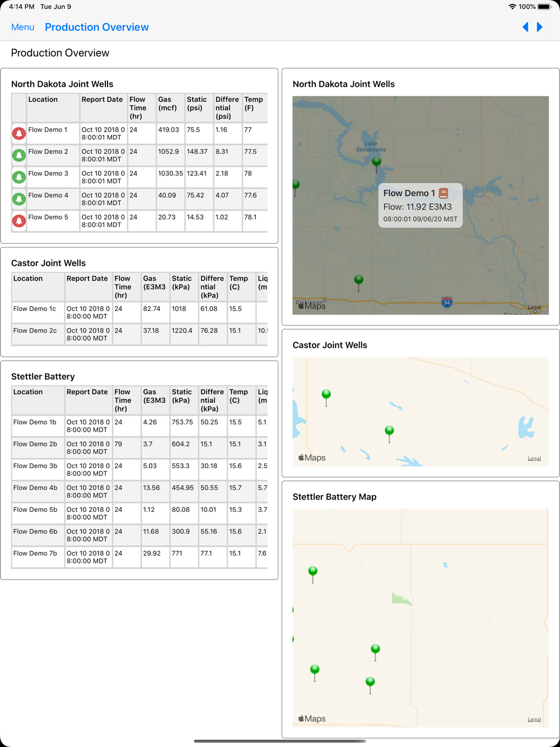Tap Temp (F) column header
Image resolution: width=560 pixels, height=747 pixels.
(255, 108)
